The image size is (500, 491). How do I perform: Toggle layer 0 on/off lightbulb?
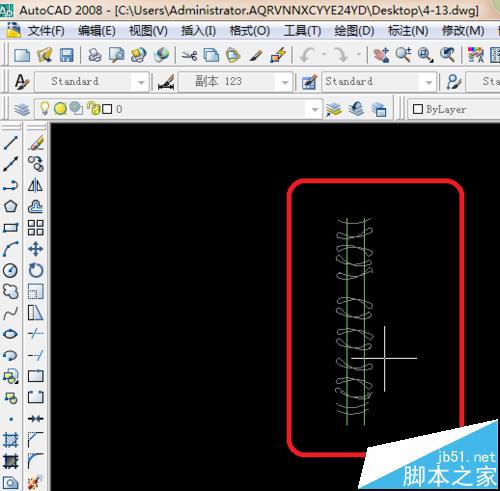44,109
